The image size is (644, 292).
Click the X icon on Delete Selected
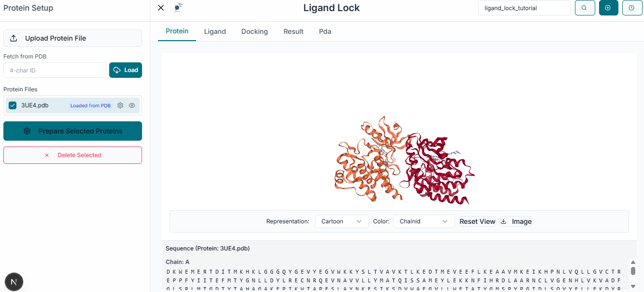click(x=47, y=155)
